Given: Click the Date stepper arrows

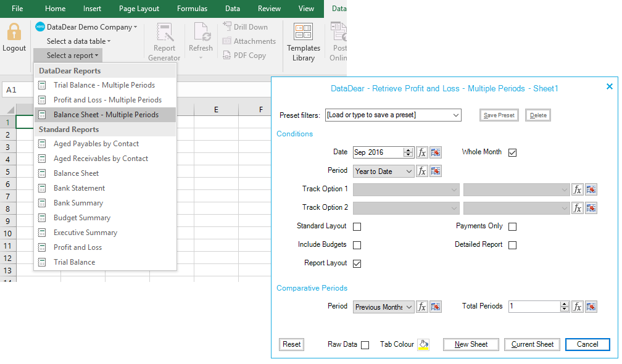Looking at the screenshot, I should point(408,152).
